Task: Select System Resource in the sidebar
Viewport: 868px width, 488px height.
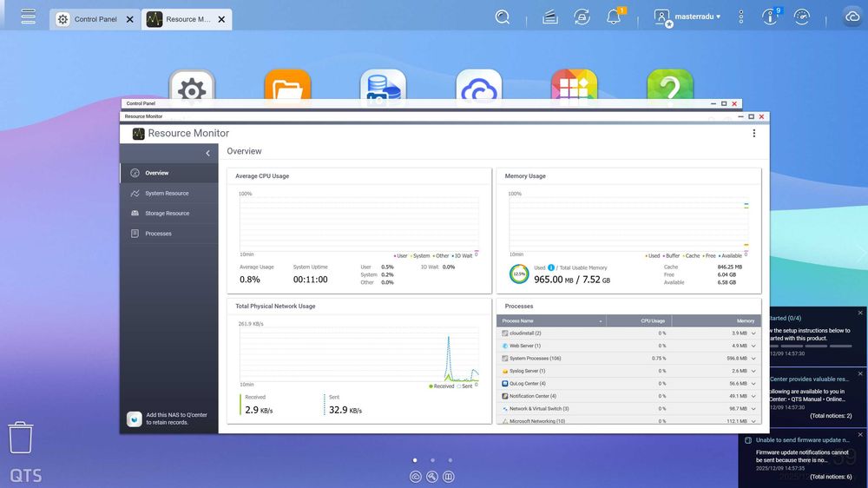Action: tap(169, 194)
